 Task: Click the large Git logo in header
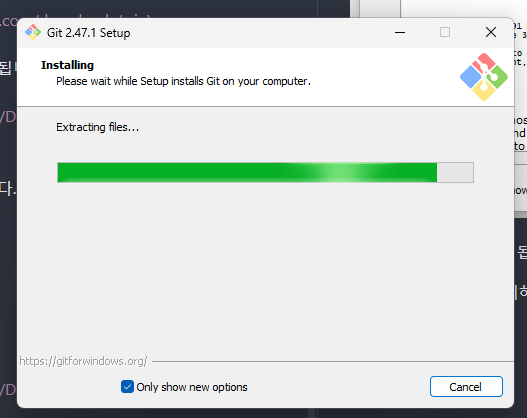[x=484, y=77]
